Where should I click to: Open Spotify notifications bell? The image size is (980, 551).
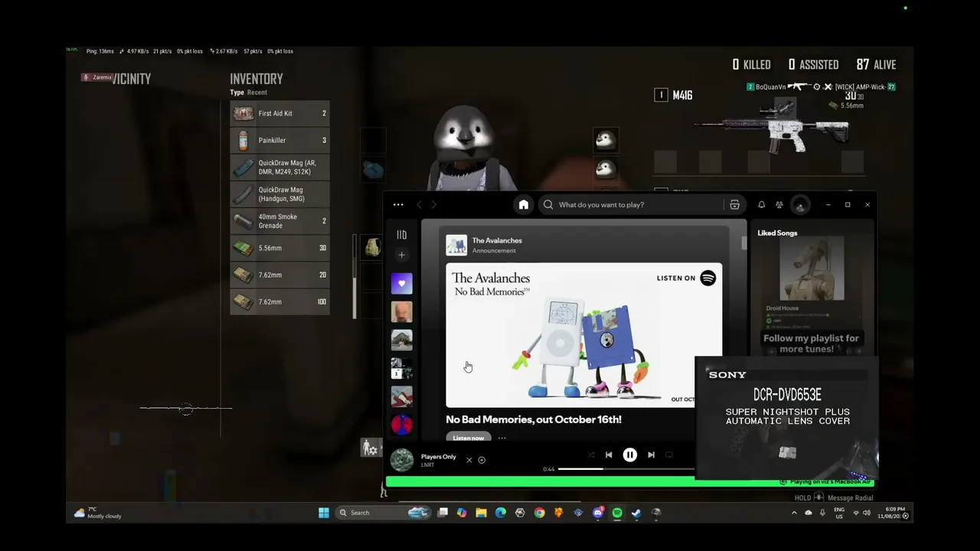(761, 204)
